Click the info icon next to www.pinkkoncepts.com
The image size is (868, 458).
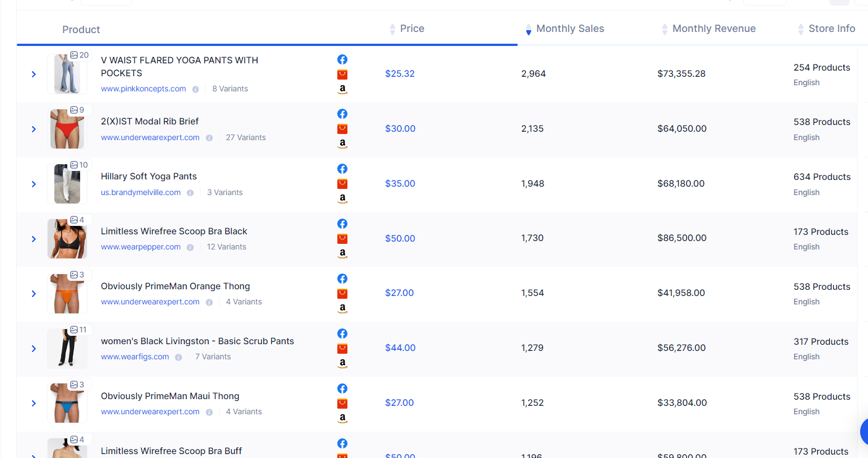coord(195,89)
